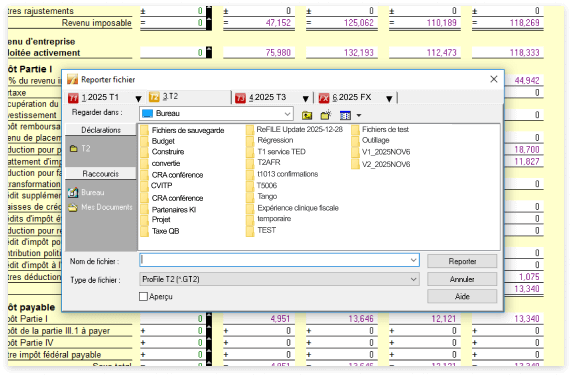Click the Reporter button
The image size is (572, 376).
(462, 261)
